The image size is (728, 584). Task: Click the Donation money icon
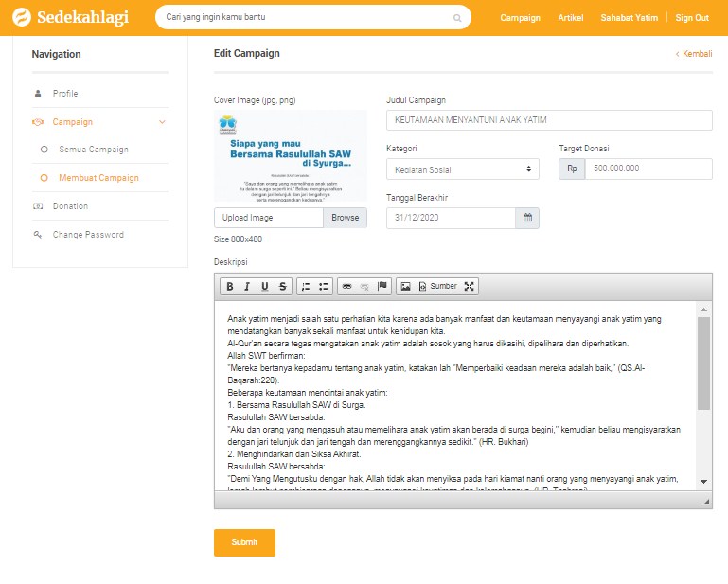[38, 206]
